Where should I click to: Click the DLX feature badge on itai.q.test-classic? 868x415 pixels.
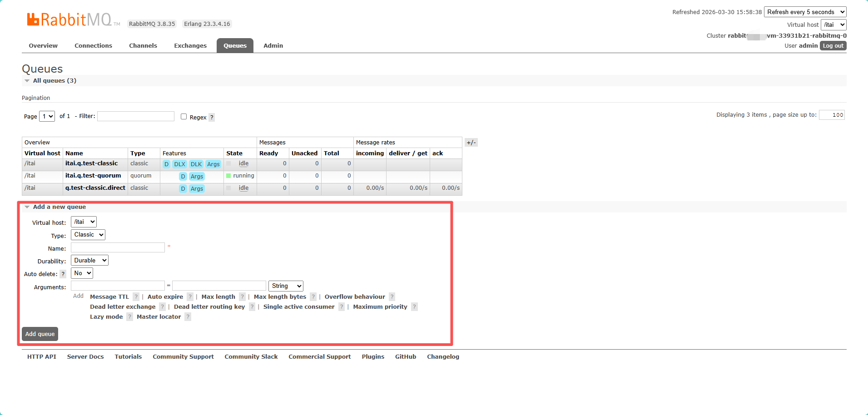point(179,164)
